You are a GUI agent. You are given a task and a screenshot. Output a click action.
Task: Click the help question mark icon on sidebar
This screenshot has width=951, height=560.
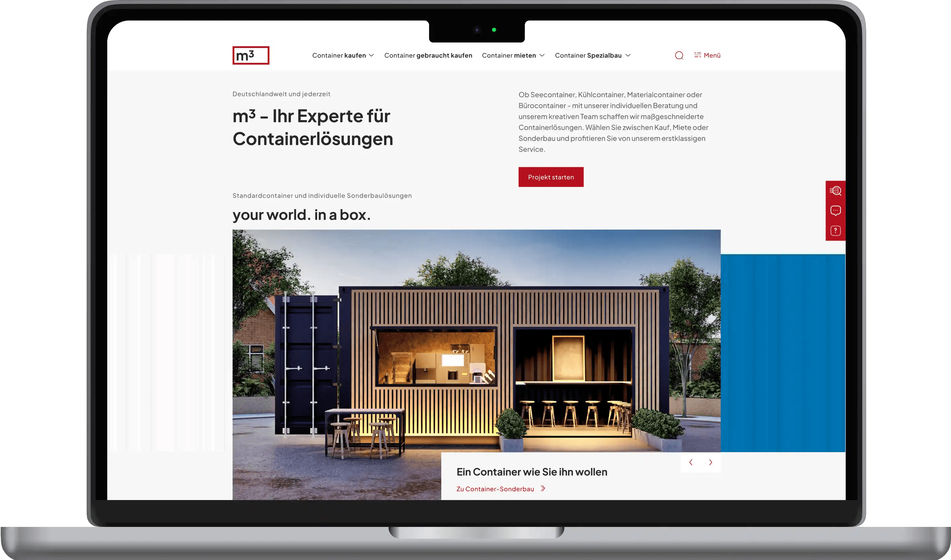(835, 232)
